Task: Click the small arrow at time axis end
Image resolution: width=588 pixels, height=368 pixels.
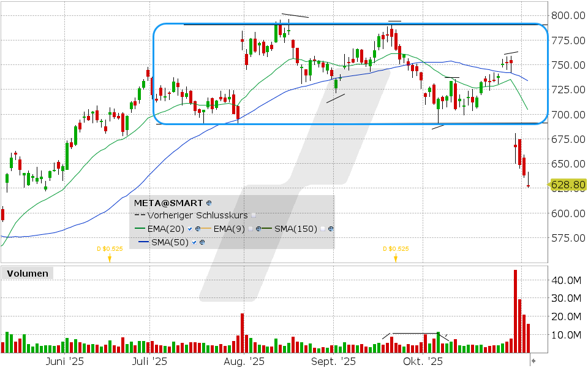Action: (x=533, y=361)
